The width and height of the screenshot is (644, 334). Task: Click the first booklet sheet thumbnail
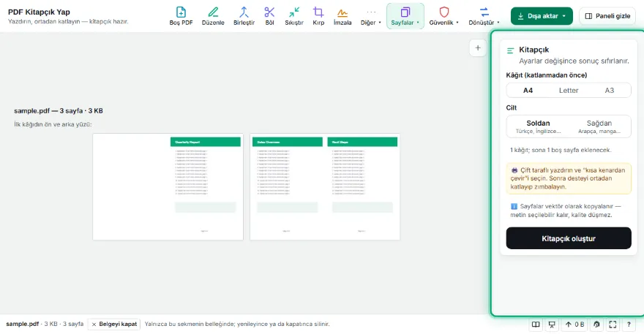[168, 186]
